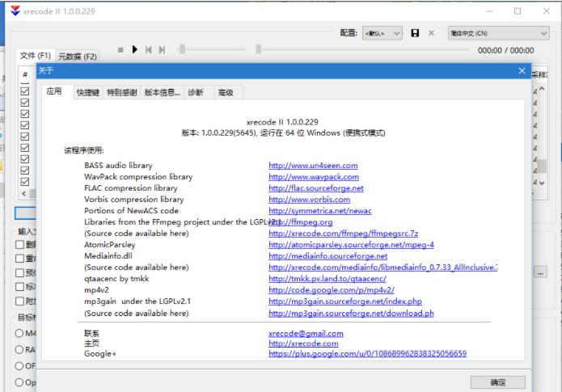The height and width of the screenshot is (392, 562).
Task: Open the vorbis.com link
Action: 310,199
